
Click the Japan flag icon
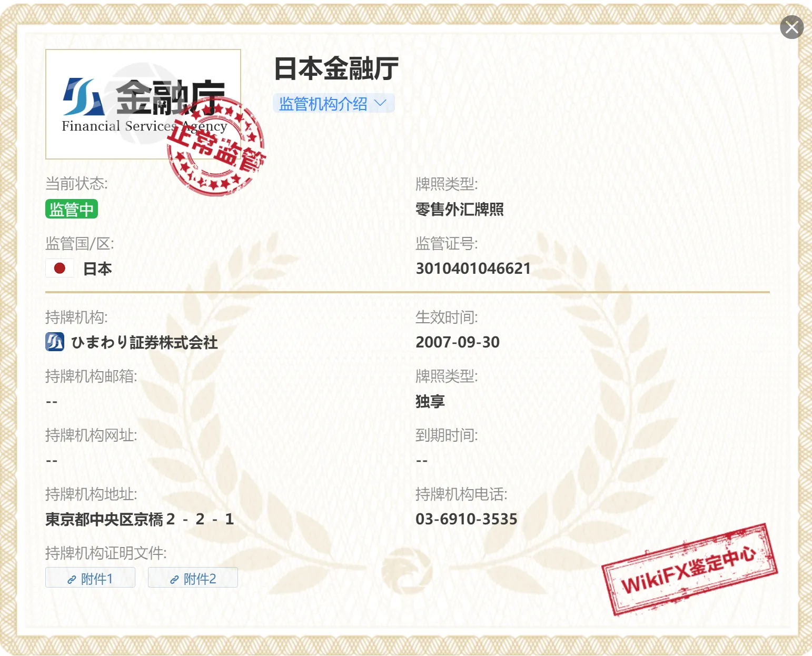click(60, 269)
